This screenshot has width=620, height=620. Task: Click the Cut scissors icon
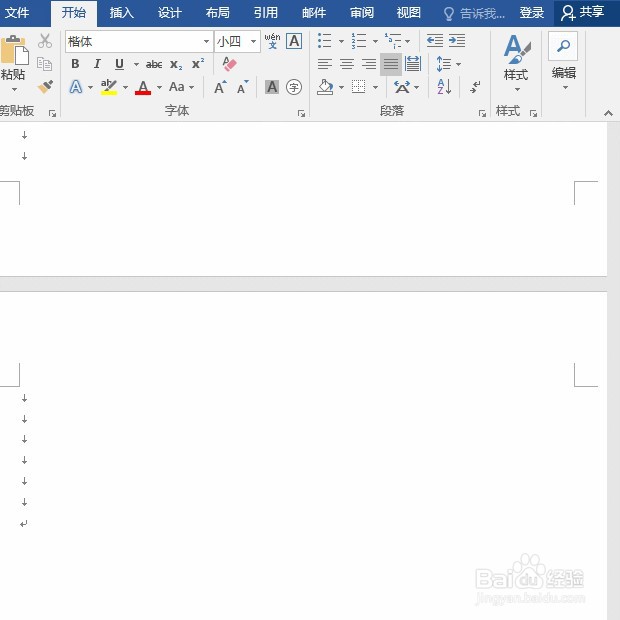(45, 41)
